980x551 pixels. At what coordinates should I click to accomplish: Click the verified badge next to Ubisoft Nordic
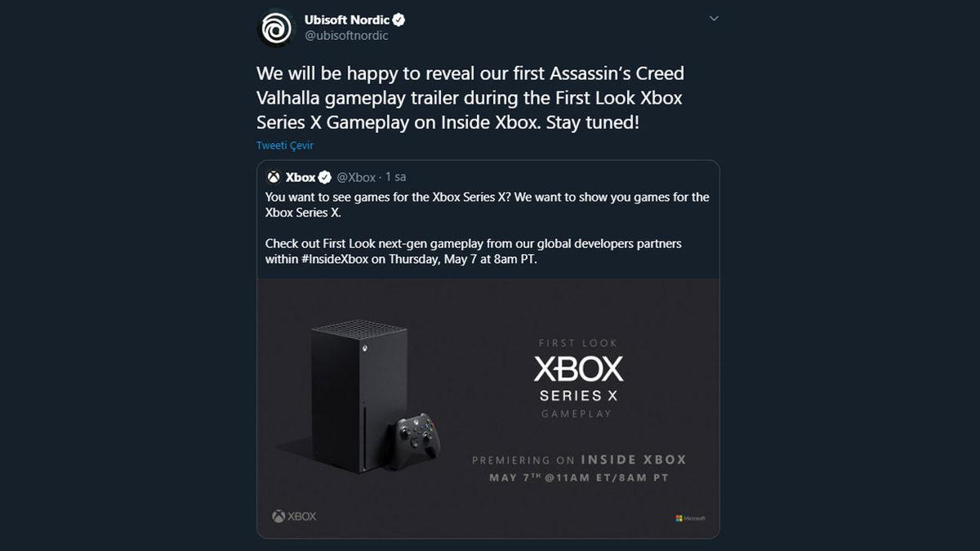(x=399, y=18)
